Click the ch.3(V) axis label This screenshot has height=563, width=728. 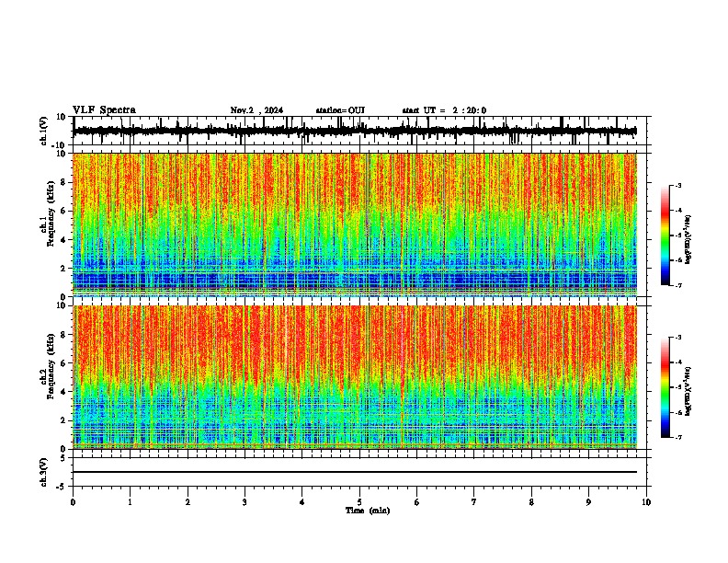coord(44,473)
